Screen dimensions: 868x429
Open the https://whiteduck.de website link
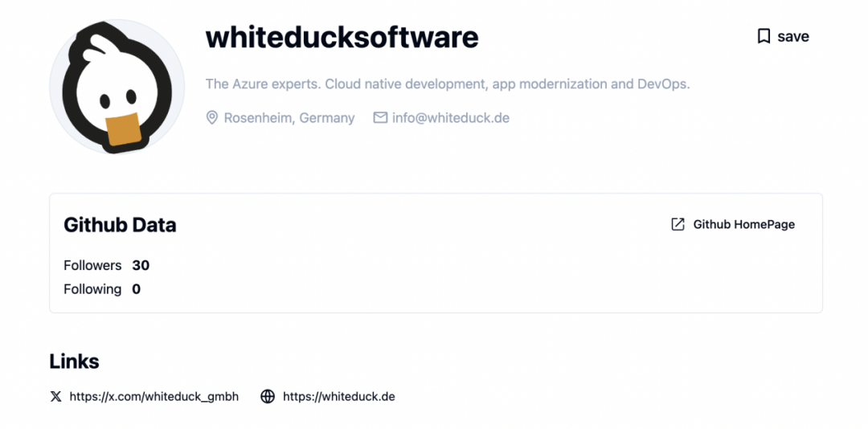339,397
